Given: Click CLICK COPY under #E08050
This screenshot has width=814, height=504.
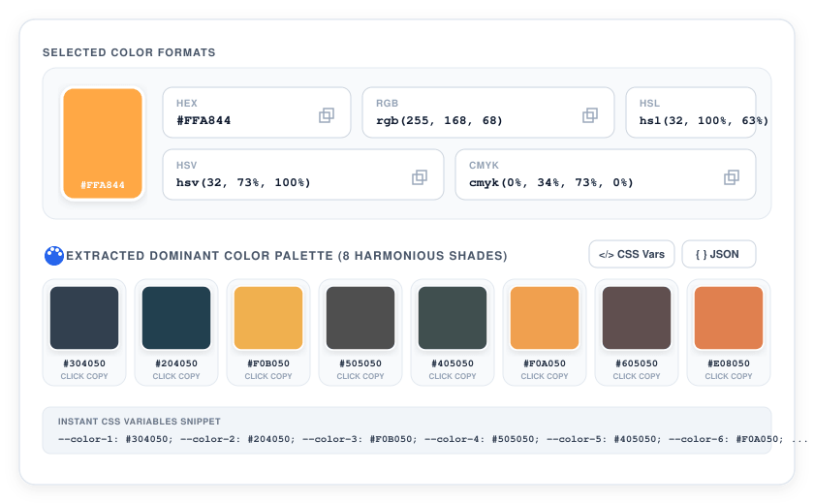Looking at the screenshot, I should (729, 376).
